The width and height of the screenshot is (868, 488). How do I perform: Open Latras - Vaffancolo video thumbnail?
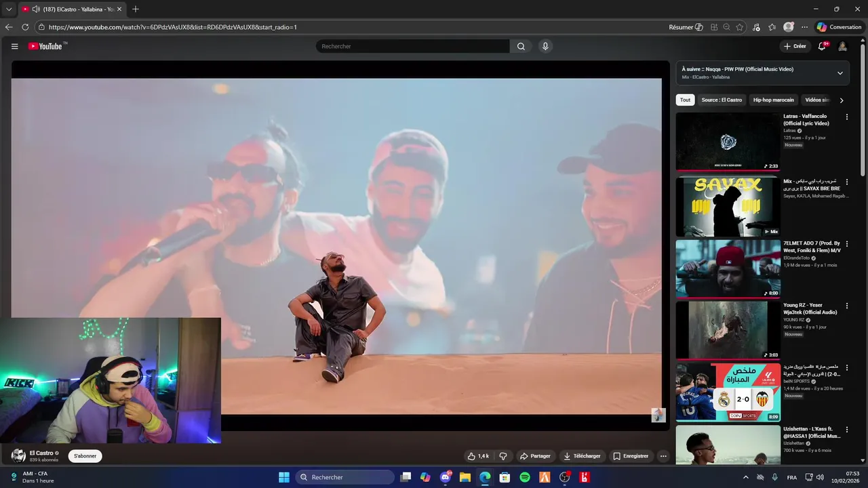pos(728,141)
